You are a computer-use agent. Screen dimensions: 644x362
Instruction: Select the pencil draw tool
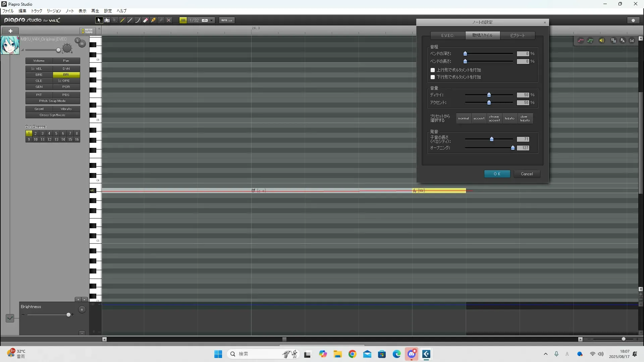122,20
